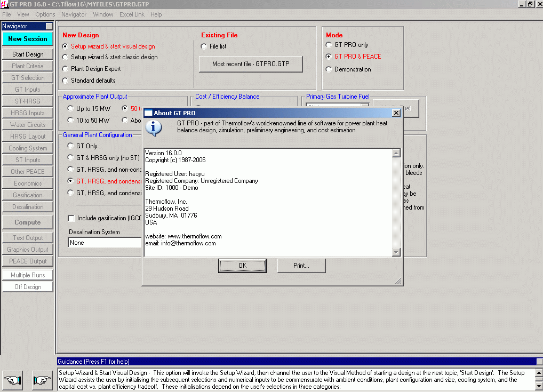
Task: Click the Start Design navigator button
Action: click(x=28, y=54)
